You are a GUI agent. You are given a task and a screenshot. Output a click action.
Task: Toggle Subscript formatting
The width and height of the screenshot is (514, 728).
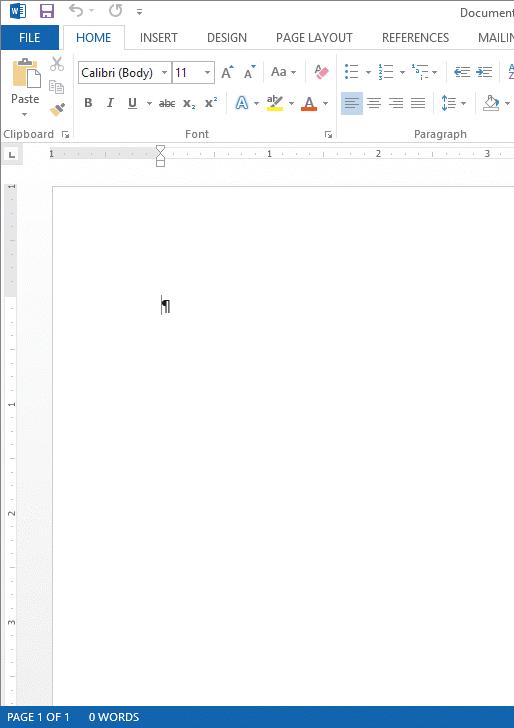[x=189, y=104]
